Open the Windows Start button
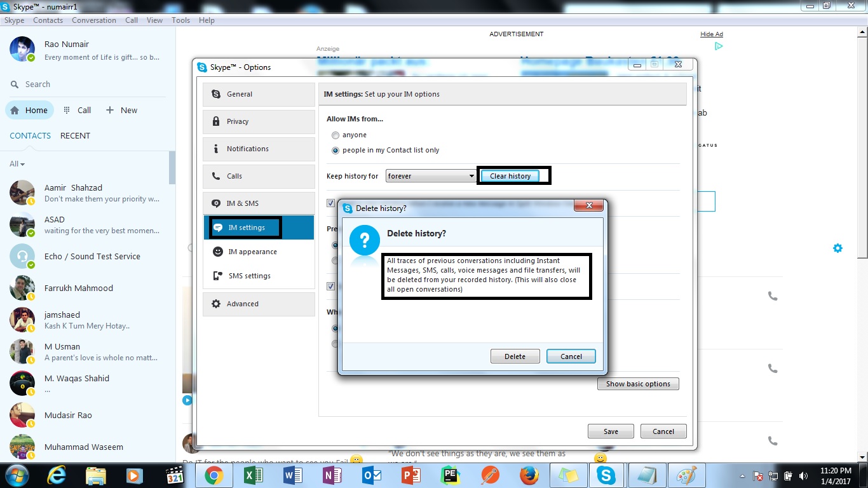This screenshot has width=868, height=488. 16,475
